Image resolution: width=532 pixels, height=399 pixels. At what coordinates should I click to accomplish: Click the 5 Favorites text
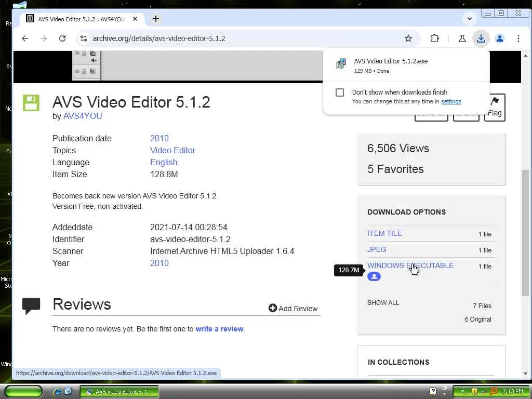pyautogui.click(x=395, y=169)
